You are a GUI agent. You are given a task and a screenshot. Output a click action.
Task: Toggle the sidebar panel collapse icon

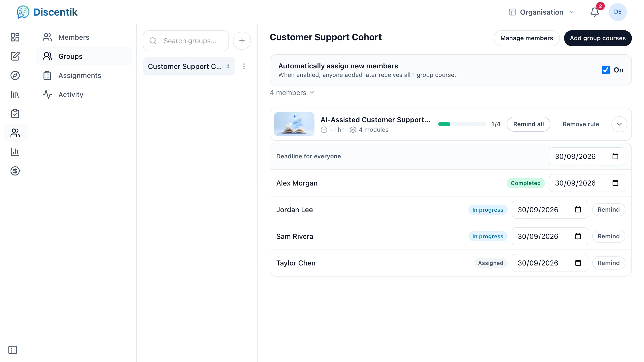pyautogui.click(x=13, y=350)
